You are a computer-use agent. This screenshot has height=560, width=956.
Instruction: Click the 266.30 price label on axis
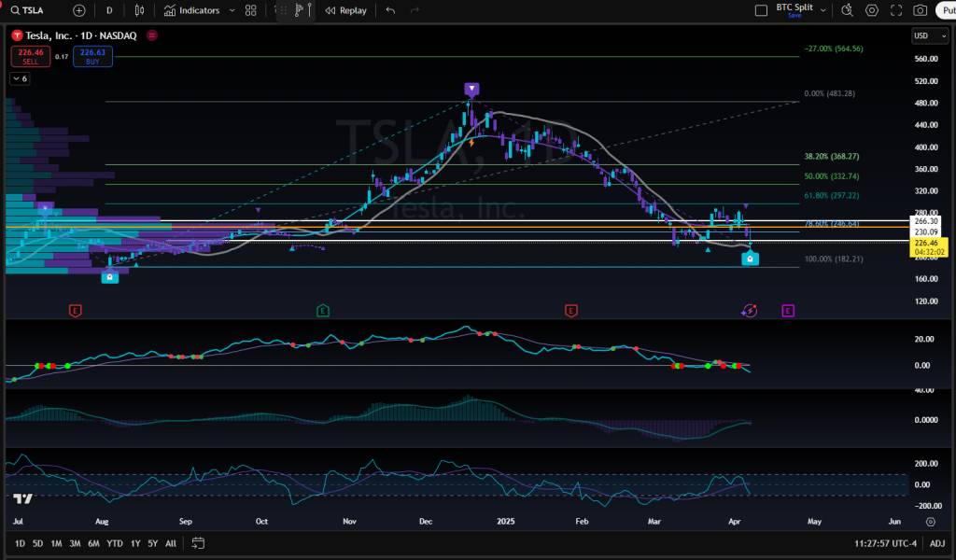coord(926,221)
